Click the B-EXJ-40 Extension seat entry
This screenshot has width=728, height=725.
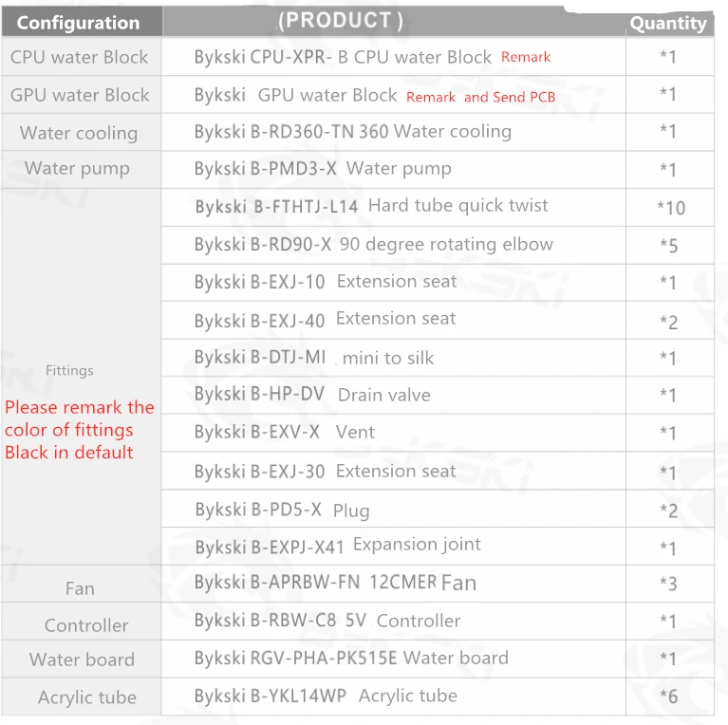coord(325,320)
